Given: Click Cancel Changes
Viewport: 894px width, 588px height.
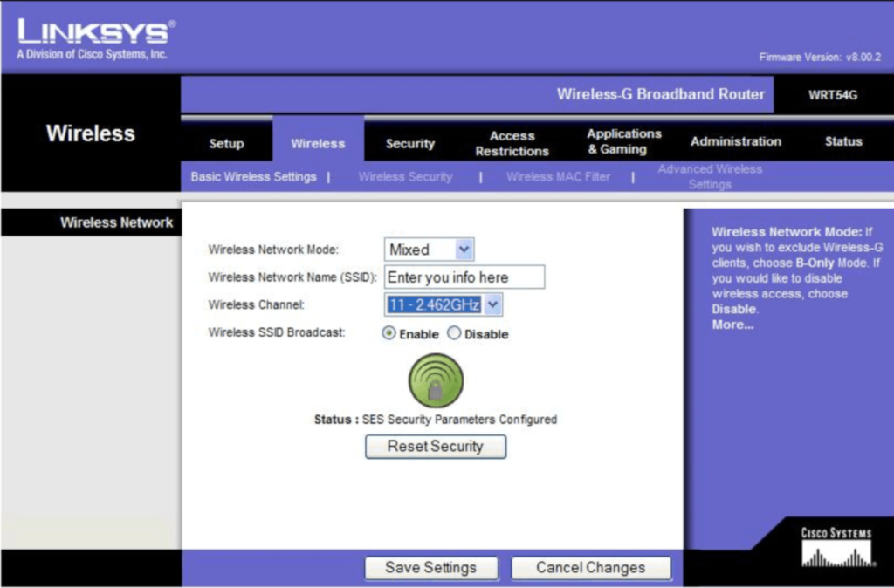Looking at the screenshot, I should pos(591,568).
